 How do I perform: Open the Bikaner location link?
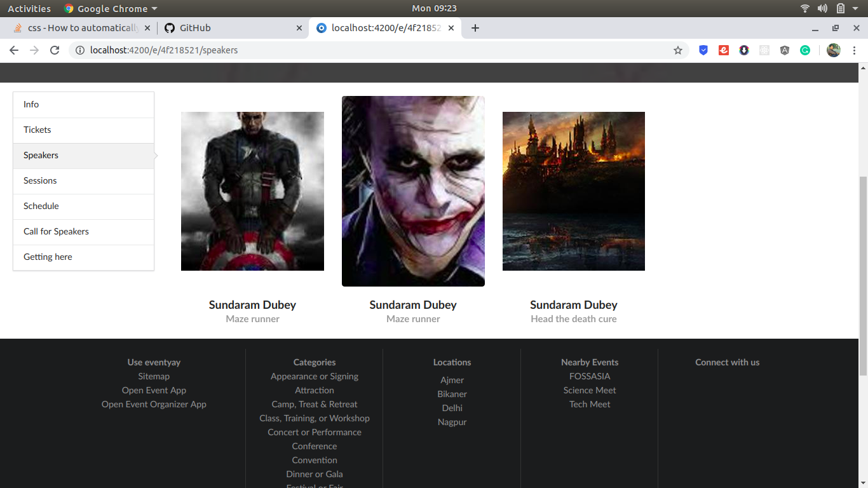[452, 394]
